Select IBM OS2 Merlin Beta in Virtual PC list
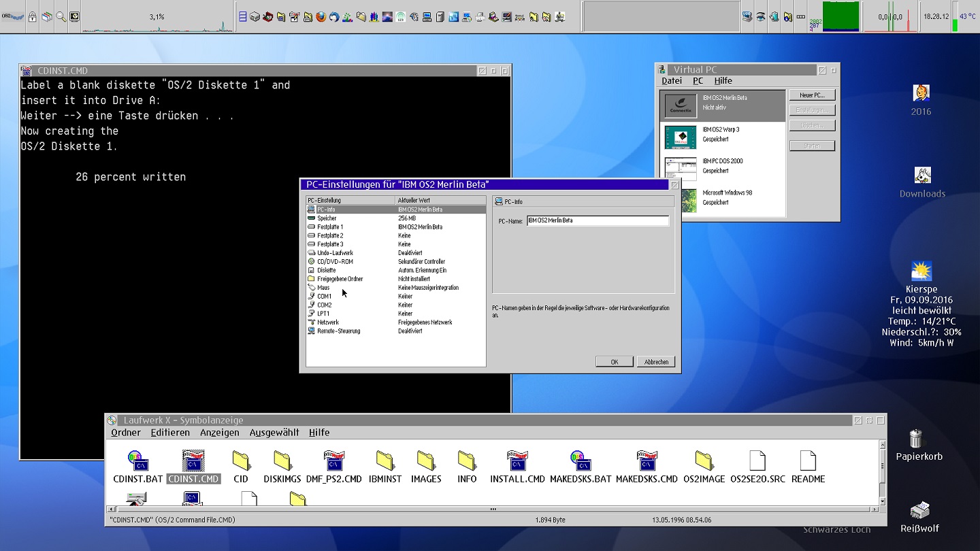Screen dimensions: 980x551 pos(723,106)
